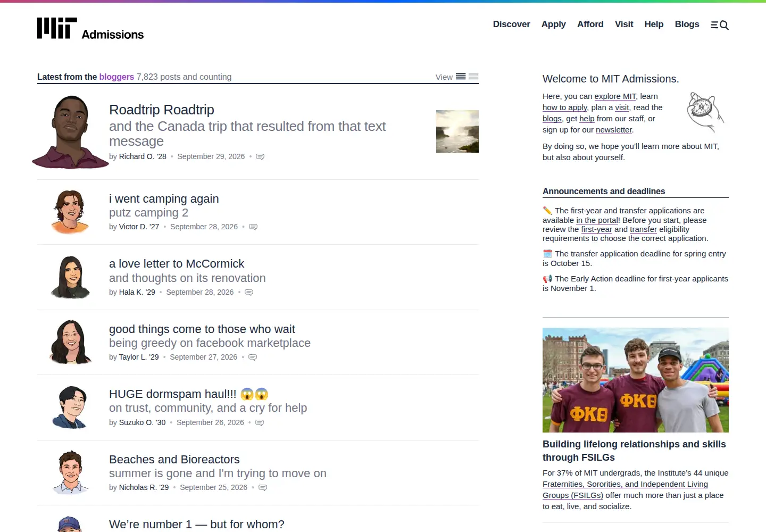Open the Visit menu
Viewport: 766px width, 532px height.
(x=624, y=24)
